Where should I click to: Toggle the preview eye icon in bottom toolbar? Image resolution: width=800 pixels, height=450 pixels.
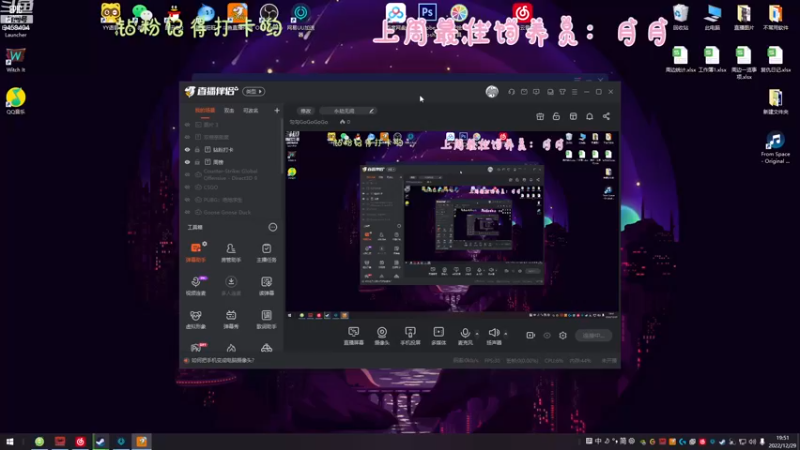point(547,335)
